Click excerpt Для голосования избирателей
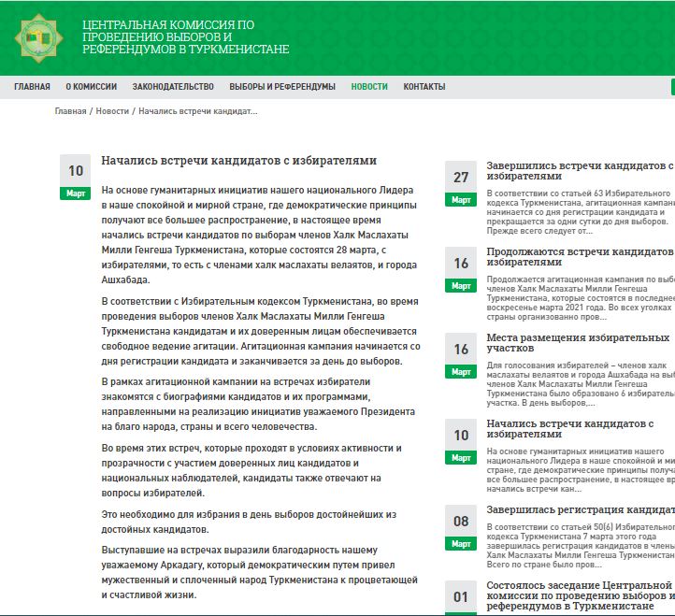 pos(581,384)
